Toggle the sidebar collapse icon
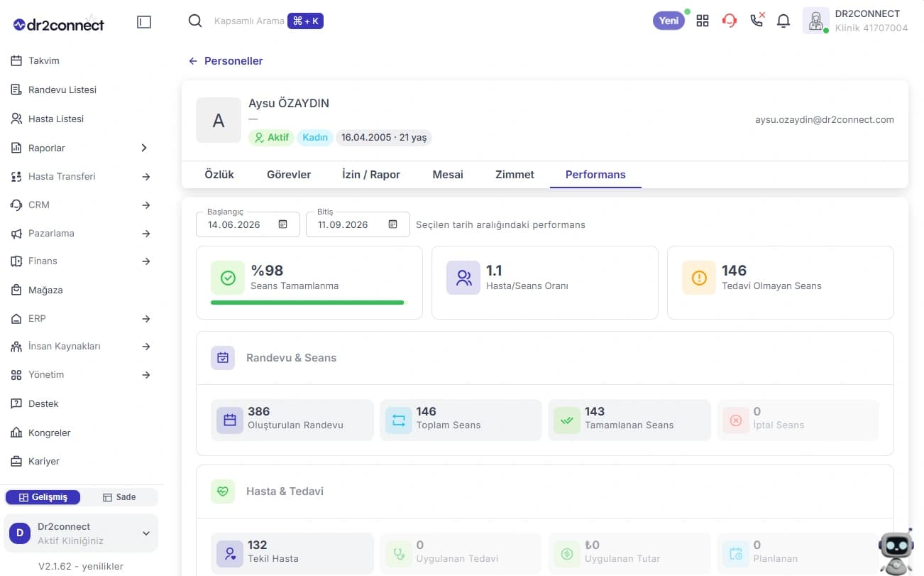This screenshot has width=924, height=576. [144, 22]
